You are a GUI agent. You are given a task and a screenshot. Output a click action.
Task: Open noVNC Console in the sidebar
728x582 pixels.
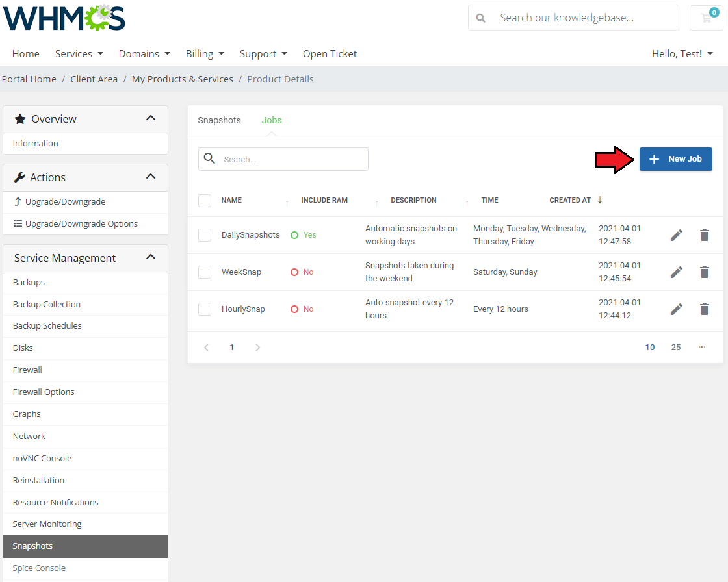point(85,459)
